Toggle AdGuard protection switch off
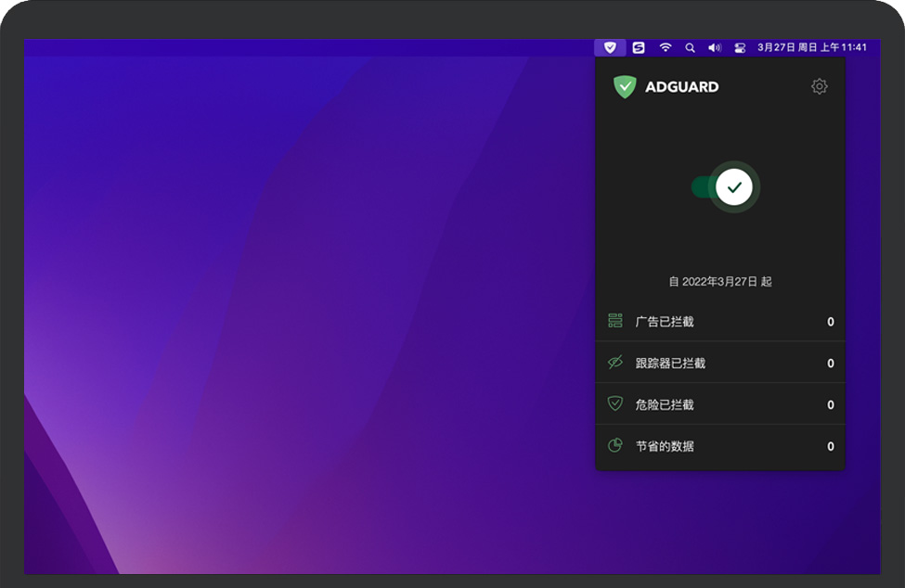905x588 pixels. pyautogui.click(x=726, y=187)
